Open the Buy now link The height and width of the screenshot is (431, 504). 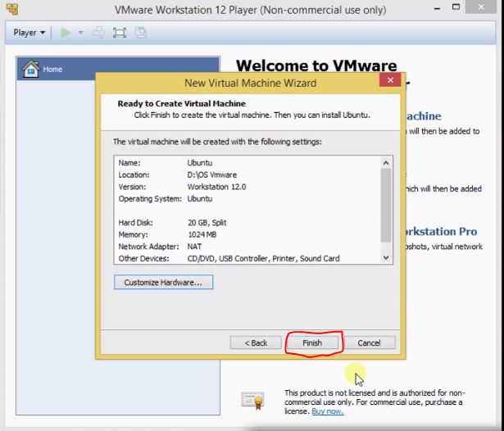[x=328, y=411]
